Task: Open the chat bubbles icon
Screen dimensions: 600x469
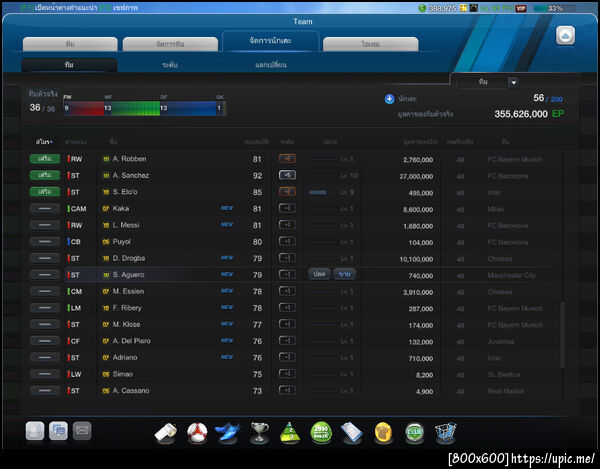Action: coord(58,431)
